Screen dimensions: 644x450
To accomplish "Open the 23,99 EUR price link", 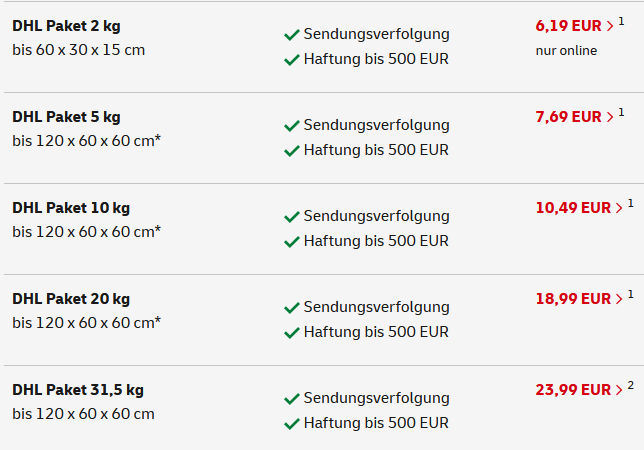I will point(573,389).
